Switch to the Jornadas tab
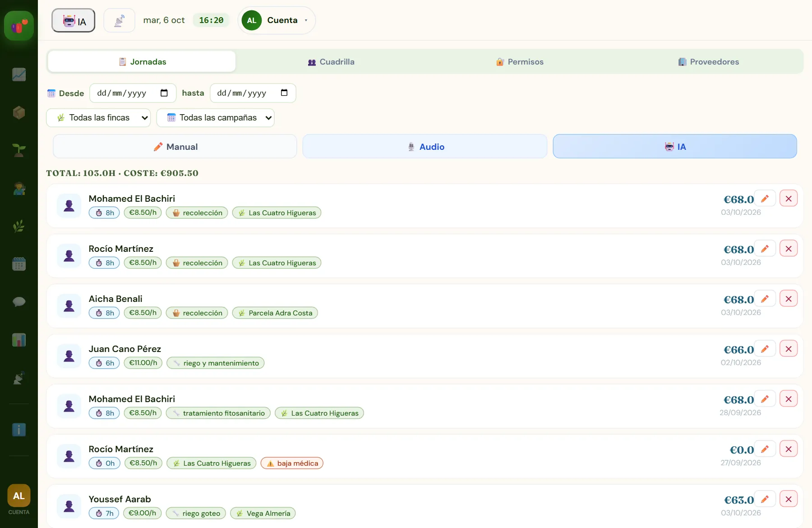 pos(142,62)
